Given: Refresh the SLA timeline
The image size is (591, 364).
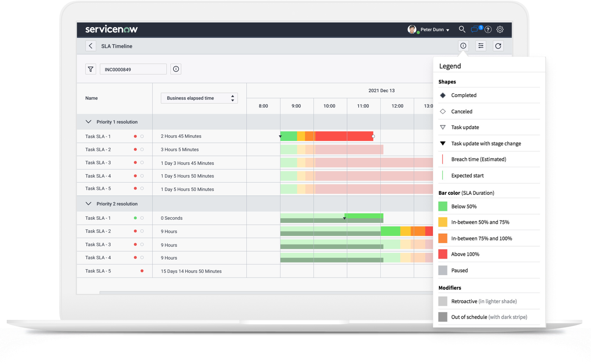Looking at the screenshot, I should point(498,46).
